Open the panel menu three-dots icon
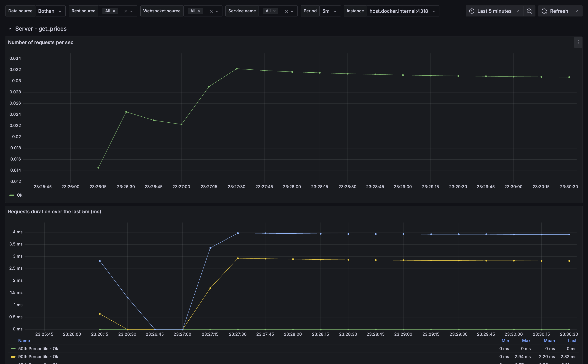 [x=578, y=42]
